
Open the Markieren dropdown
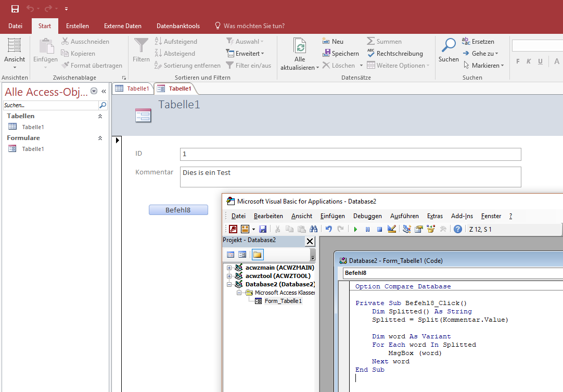tap(483, 66)
